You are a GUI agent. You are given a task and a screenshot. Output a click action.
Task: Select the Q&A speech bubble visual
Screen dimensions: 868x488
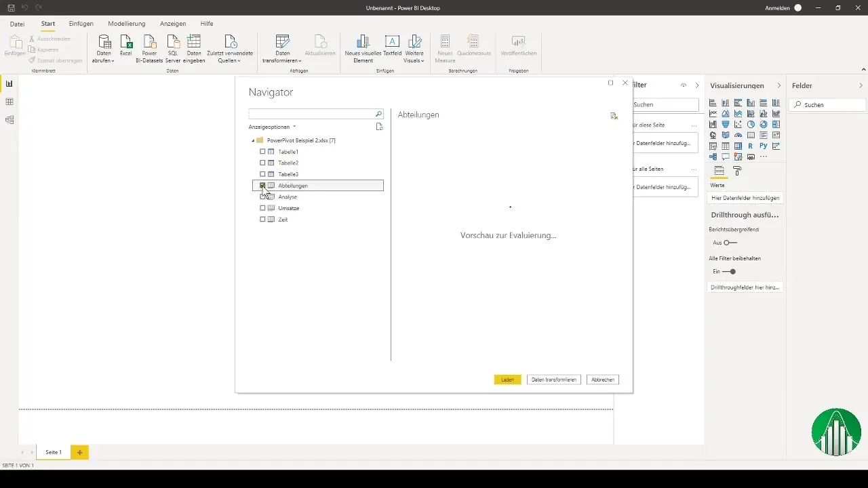point(726,157)
